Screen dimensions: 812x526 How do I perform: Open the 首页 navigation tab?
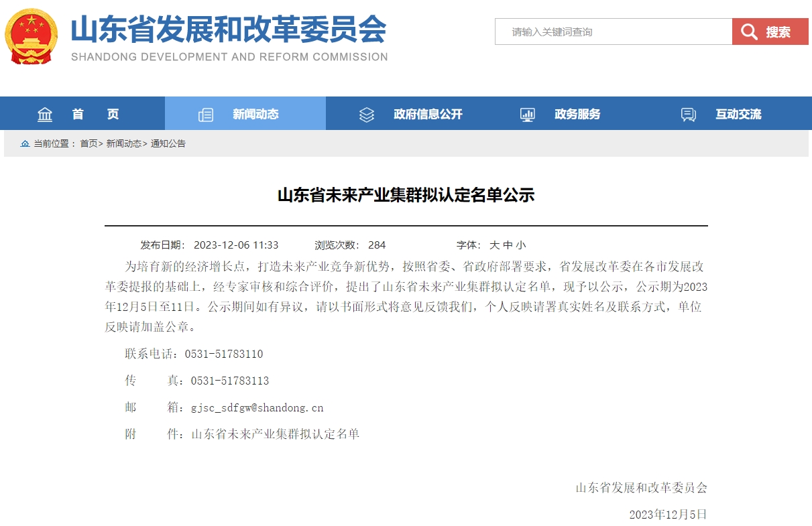click(x=95, y=114)
